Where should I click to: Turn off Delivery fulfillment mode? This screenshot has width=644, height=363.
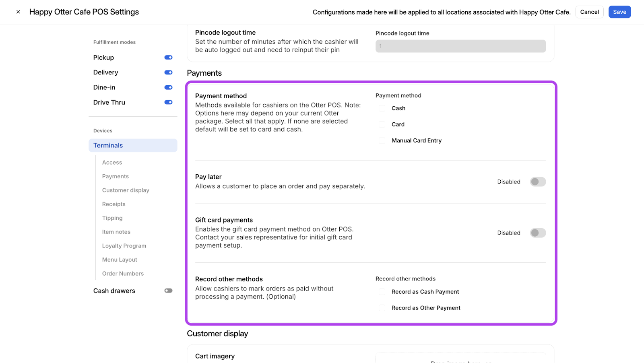168,72
